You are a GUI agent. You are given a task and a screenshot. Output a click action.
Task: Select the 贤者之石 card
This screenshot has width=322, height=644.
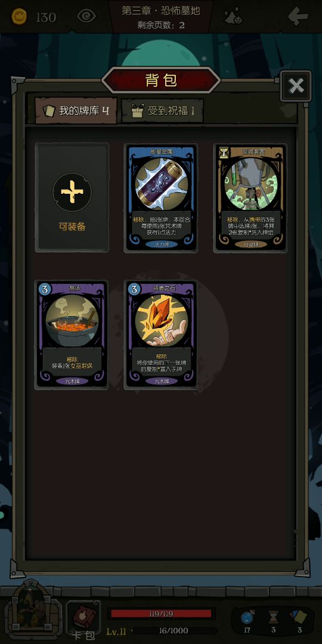click(162, 335)
